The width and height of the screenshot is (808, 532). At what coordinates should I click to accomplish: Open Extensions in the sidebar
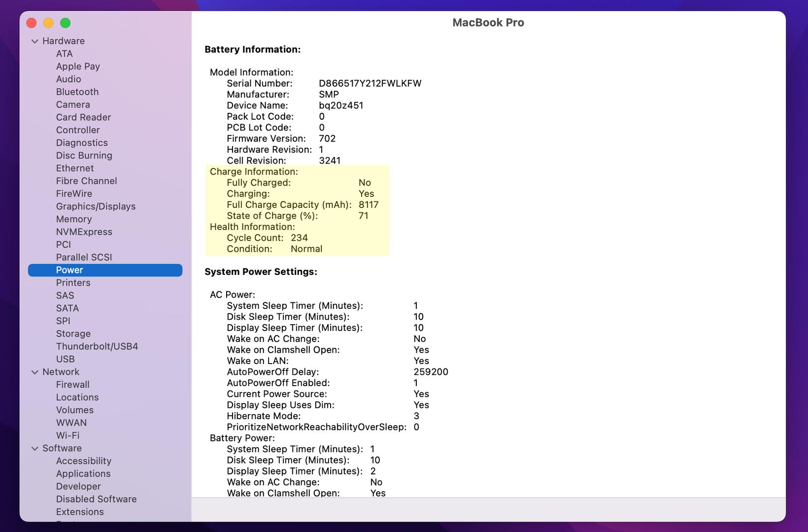[80, 512]
